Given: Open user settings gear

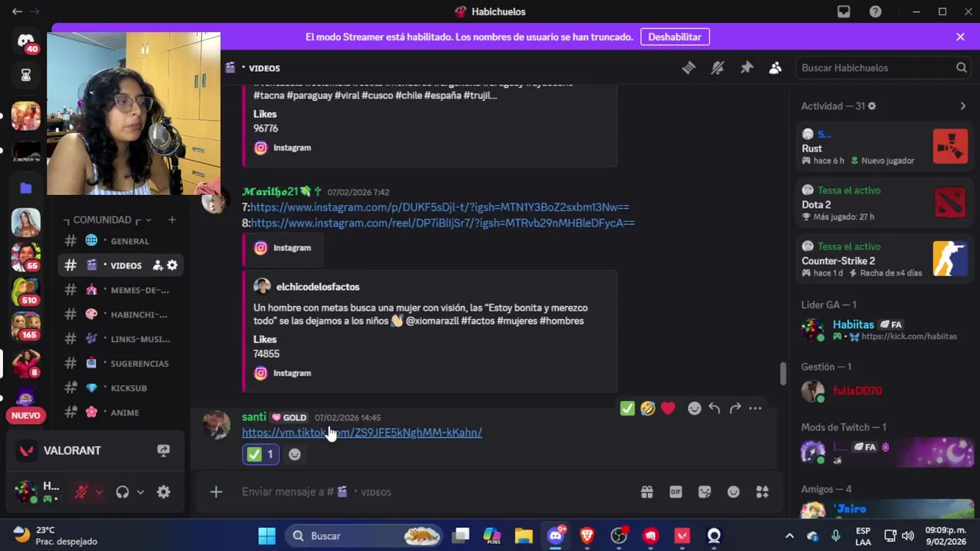Looking at the screenshot, I should [163, 492].
